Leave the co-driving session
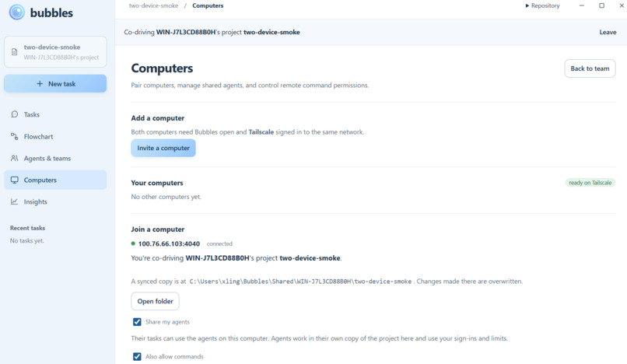Viewport: 627px width, 364px height. tap(608, 32)
